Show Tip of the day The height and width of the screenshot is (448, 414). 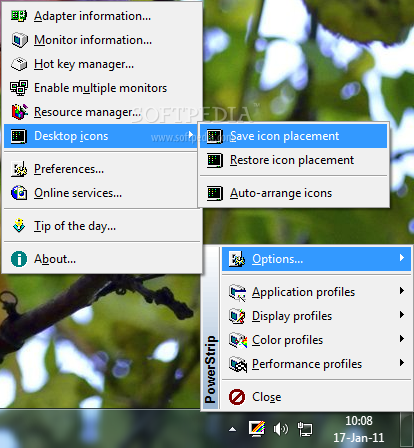[102, 226]
